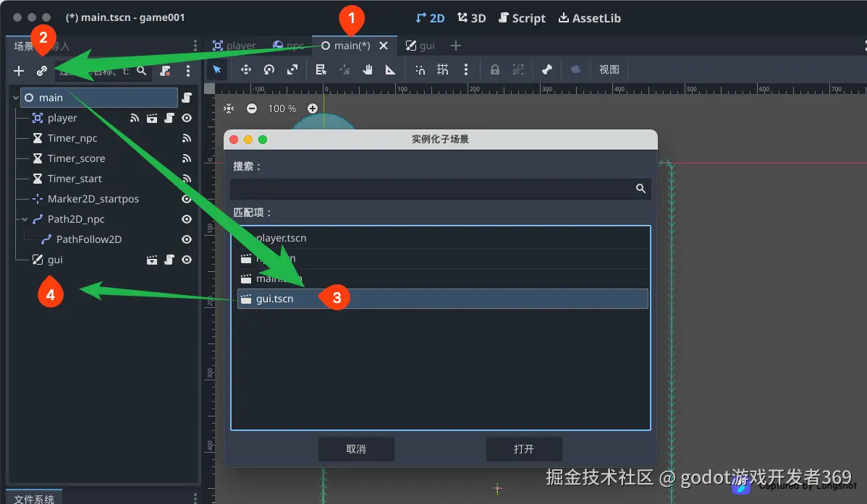867x504 pixels.
Task: Open snapping options three-dot menu
Action: point(465,69)
